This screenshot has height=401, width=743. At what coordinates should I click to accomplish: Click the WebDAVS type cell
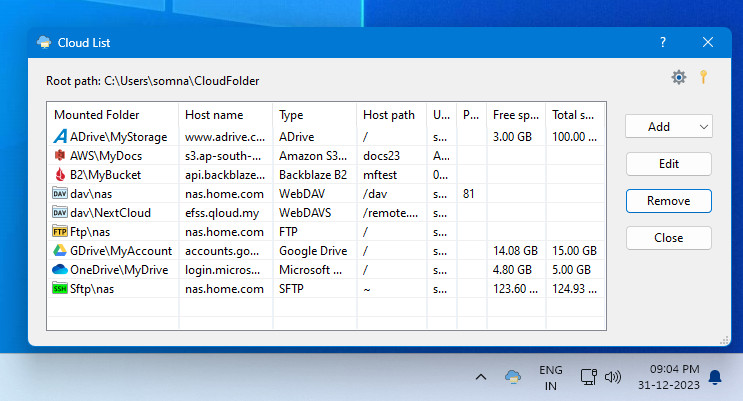point(305,213)
